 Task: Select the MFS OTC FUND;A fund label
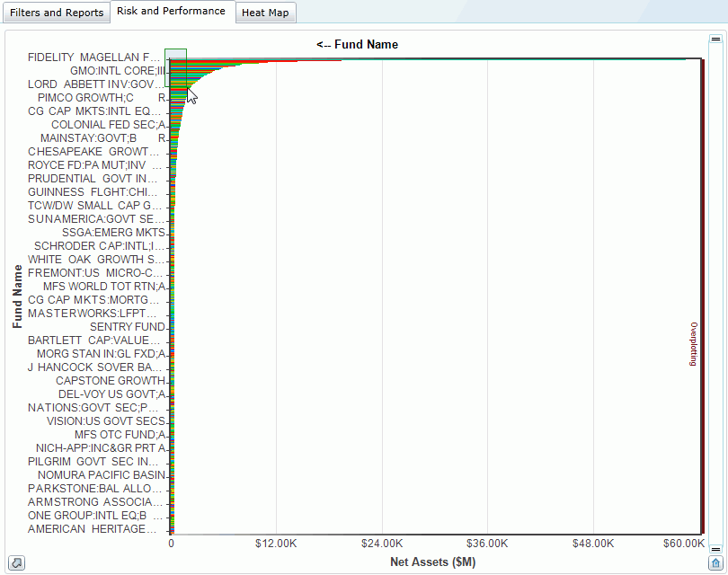point(120,434)
